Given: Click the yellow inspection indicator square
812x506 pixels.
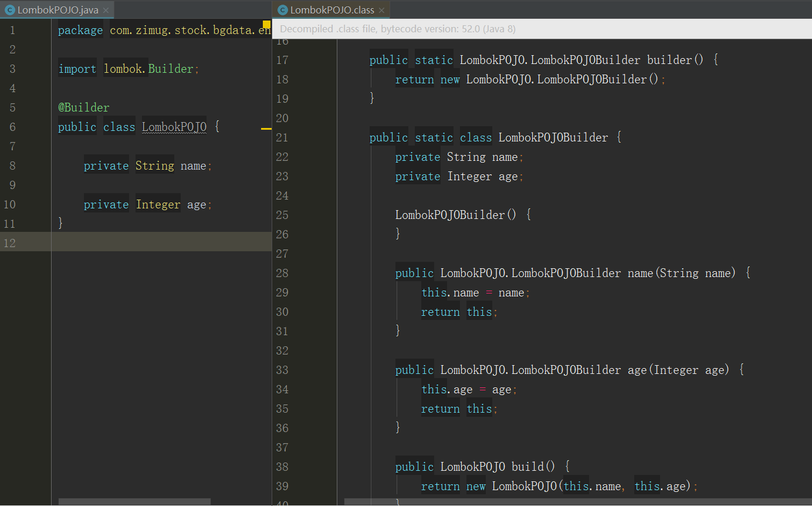Looking at the screenshot, I should point(266,25).
